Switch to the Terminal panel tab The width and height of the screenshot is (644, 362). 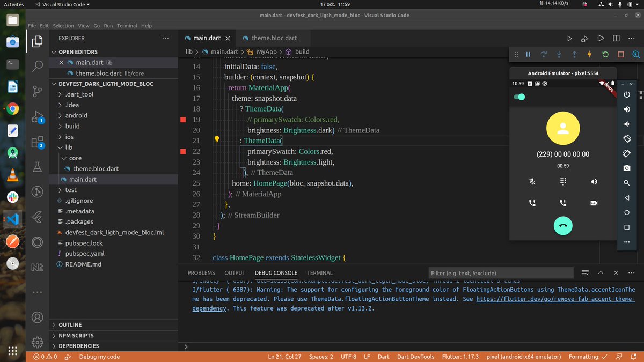[x=320, y=273]
